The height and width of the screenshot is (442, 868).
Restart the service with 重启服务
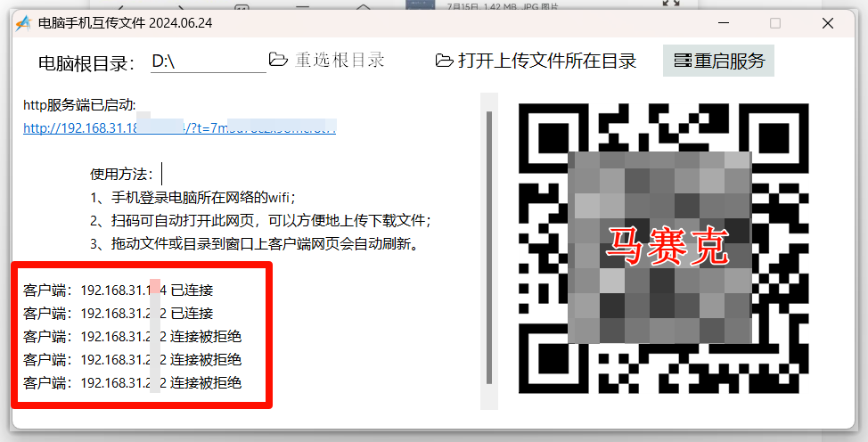(718, 61)
